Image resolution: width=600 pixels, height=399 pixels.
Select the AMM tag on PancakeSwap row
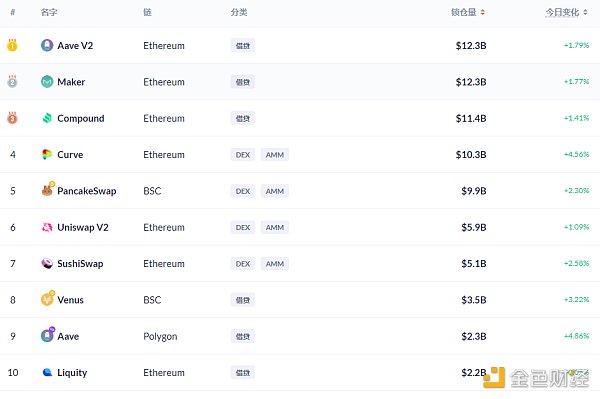point(275,191)
